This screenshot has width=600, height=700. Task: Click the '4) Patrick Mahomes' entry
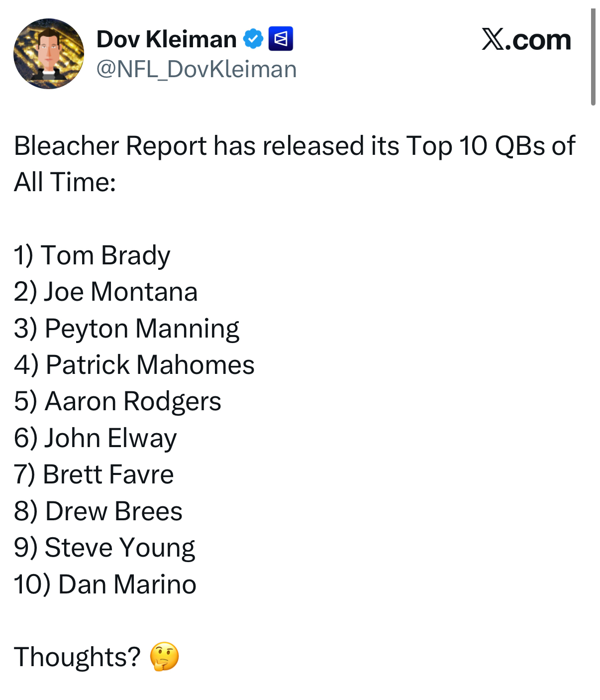click(x=134, y=365)
